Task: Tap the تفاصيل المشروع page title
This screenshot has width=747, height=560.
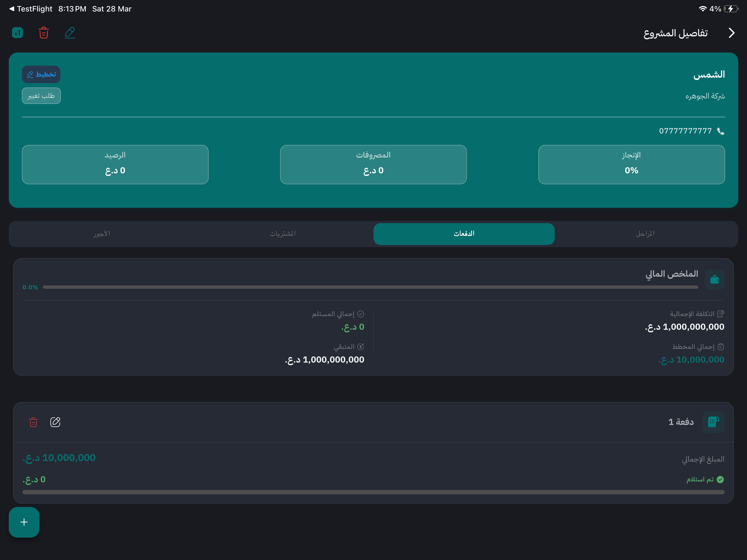Action: pyautogui.click(x=675, y=33)
